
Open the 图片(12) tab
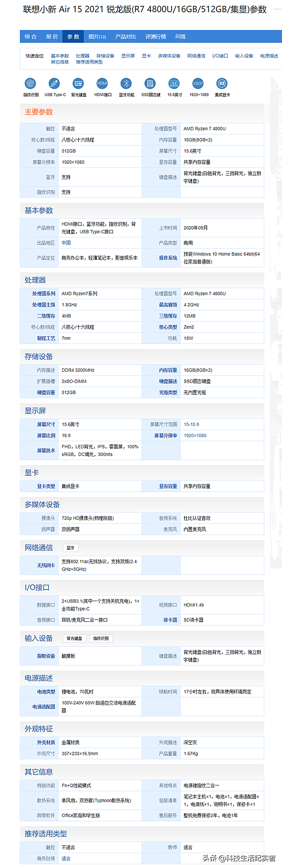point(97,36)
